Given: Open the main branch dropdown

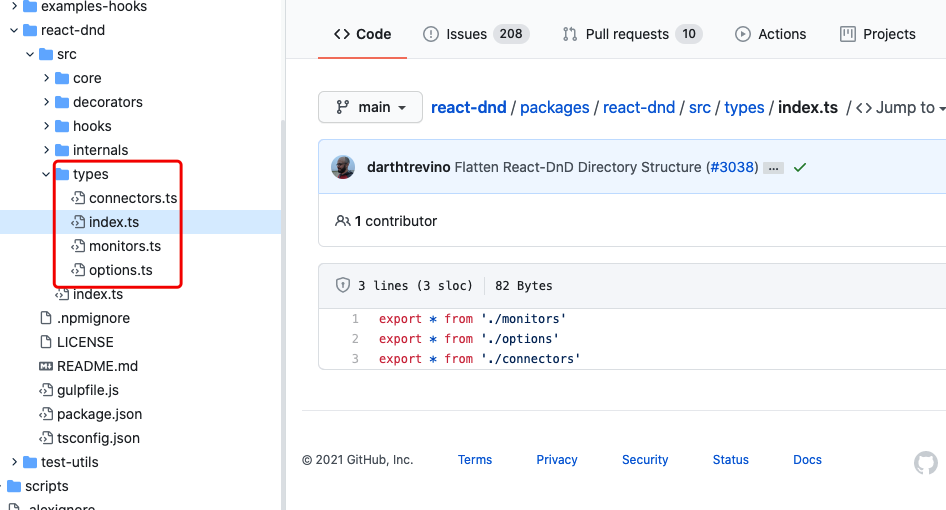Looking at the screenshot, I should pos(370,107).
